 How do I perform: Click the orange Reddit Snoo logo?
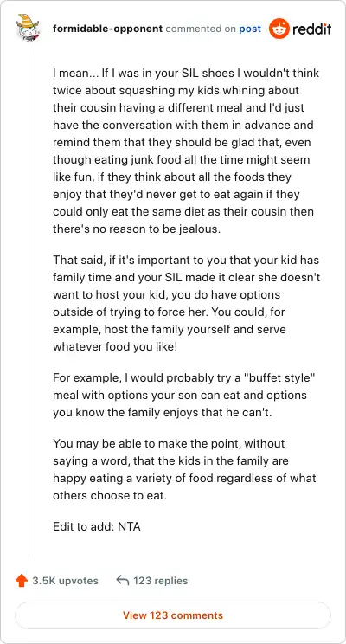pyautogui.click(x=279, y=29)
